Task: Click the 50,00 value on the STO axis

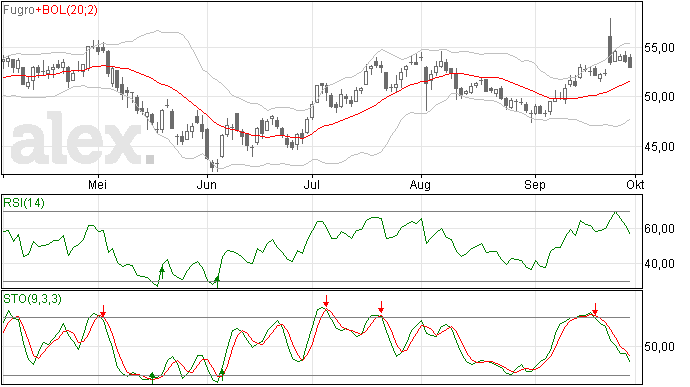Action: (659, 347)
